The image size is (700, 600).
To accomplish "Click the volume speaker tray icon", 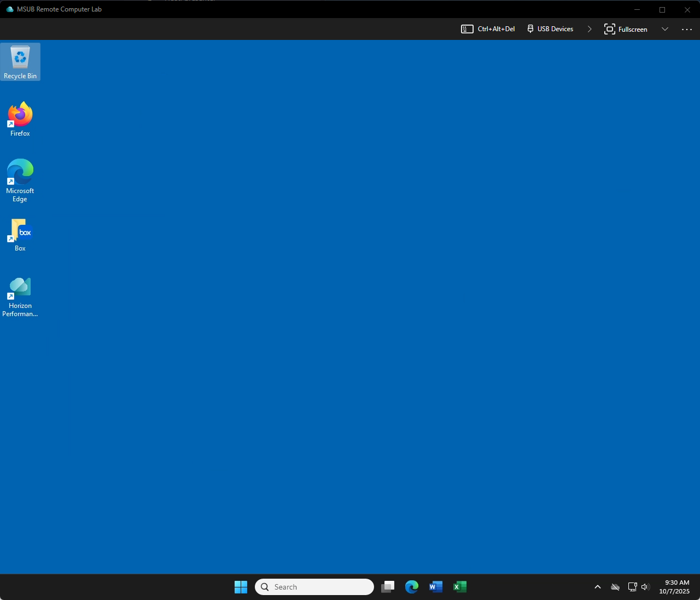I will point(645,587).
